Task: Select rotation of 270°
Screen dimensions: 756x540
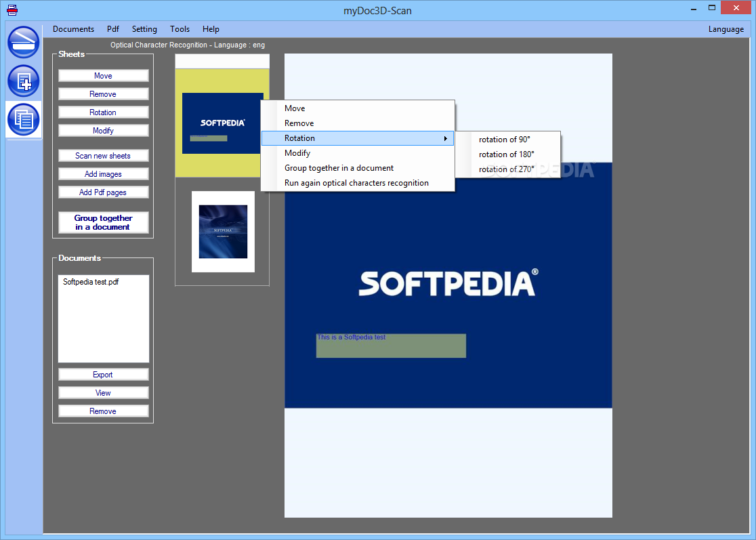Action: pyautogui.click(x=508, y=169)
